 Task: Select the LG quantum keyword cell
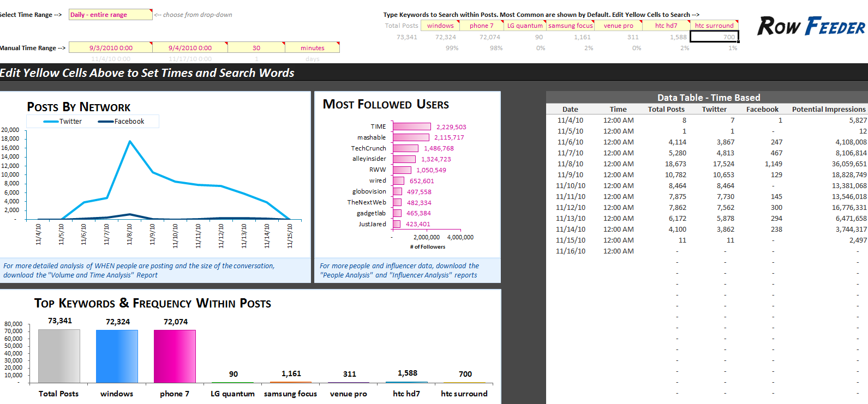coord(525,26)
